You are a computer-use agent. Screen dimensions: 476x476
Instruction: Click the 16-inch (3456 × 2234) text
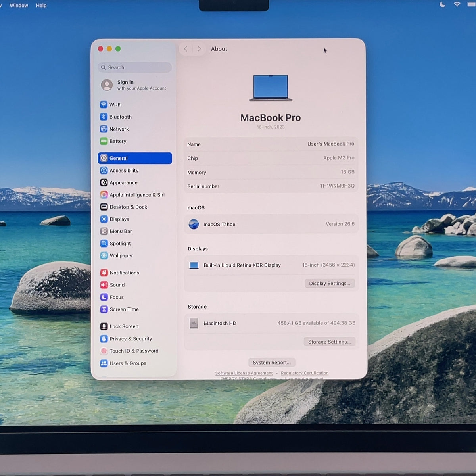(328, 265)
